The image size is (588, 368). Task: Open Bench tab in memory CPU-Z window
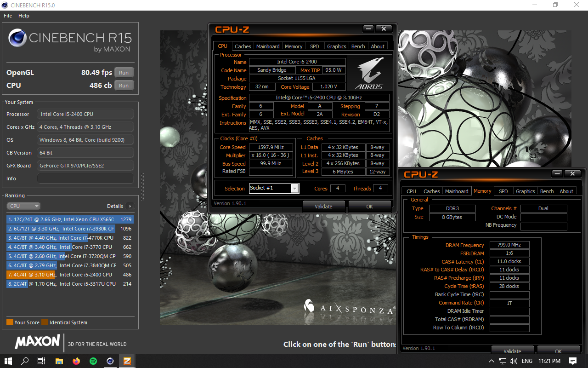click(547, 191)
